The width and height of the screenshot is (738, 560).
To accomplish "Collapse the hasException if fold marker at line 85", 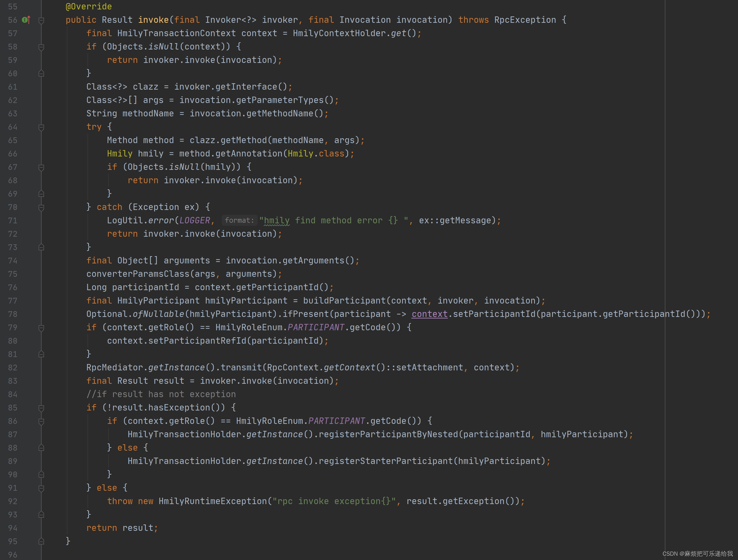I will (41, 408).
